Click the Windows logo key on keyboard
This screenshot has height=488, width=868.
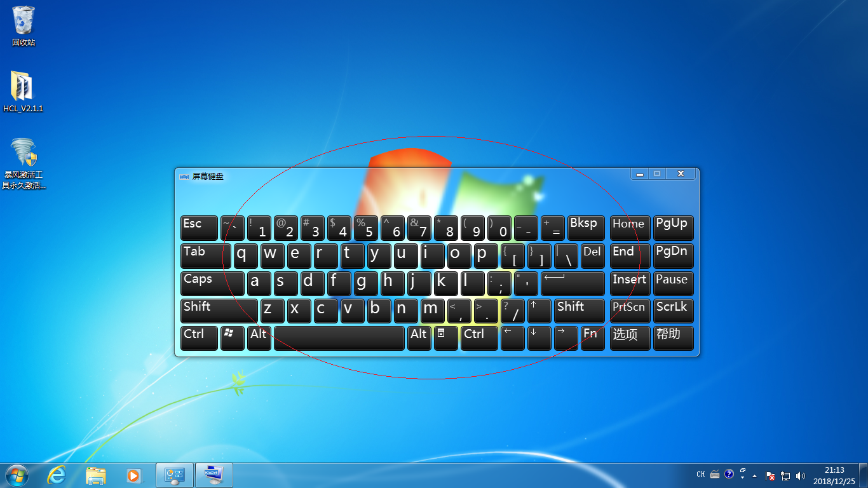232,339
